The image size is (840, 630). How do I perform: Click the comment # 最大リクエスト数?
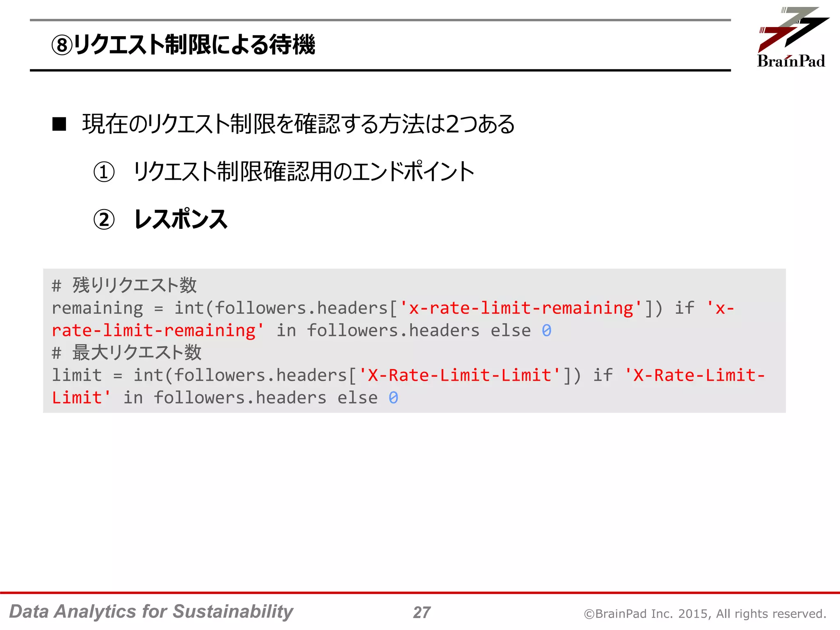[127, 352]
